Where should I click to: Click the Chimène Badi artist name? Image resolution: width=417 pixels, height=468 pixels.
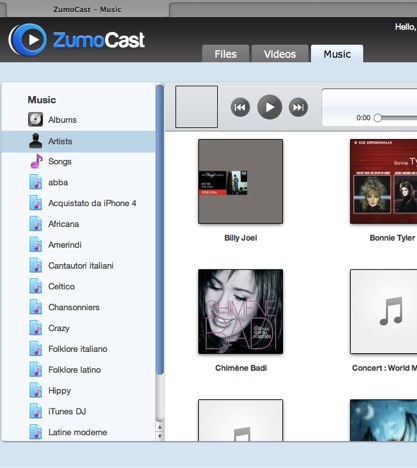tap(241, 368)
